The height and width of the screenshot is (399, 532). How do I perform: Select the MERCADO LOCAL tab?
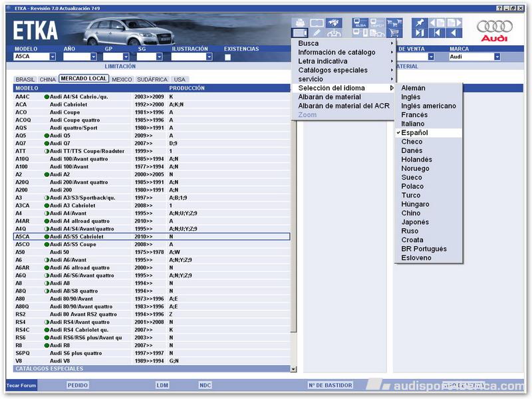[x=84, y=78]
